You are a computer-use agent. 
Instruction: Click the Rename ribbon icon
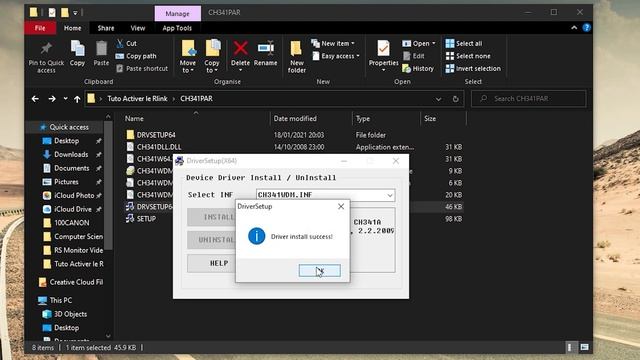click(x=266, y=49)
